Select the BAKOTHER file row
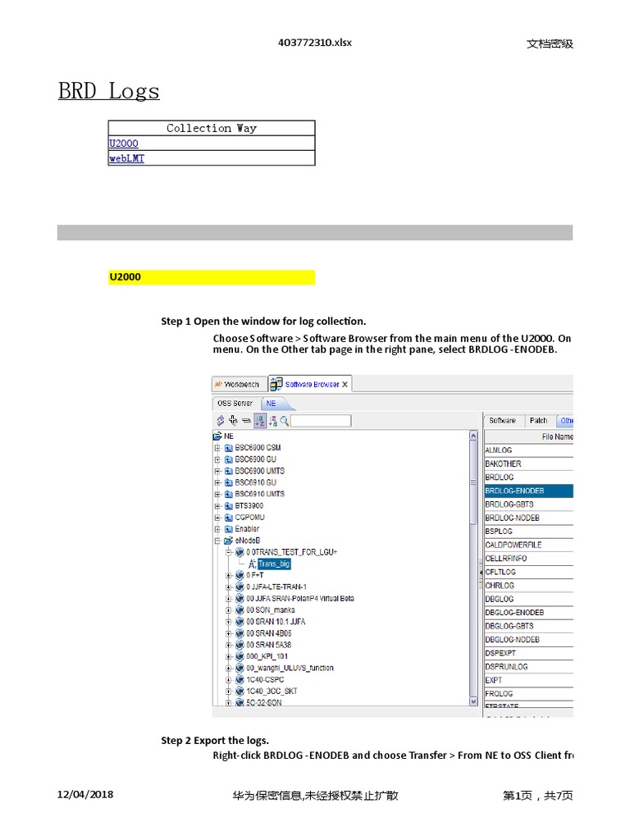The height and width of the screenshot is (840, 630). tap(529, 464)
